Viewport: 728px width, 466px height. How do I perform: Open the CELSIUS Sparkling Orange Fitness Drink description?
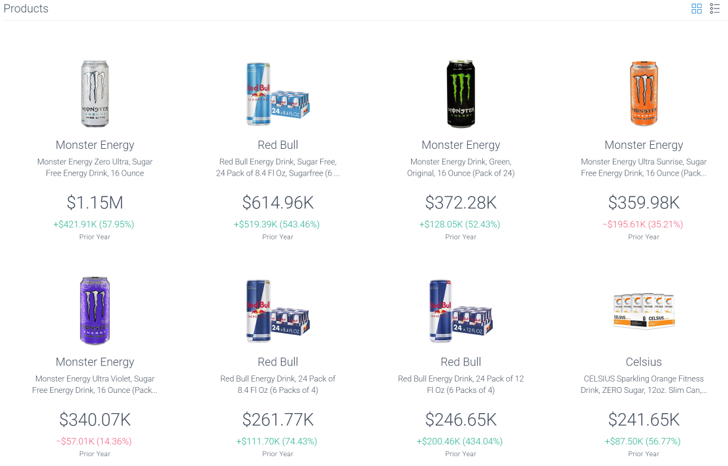click(x=644, y=384)
